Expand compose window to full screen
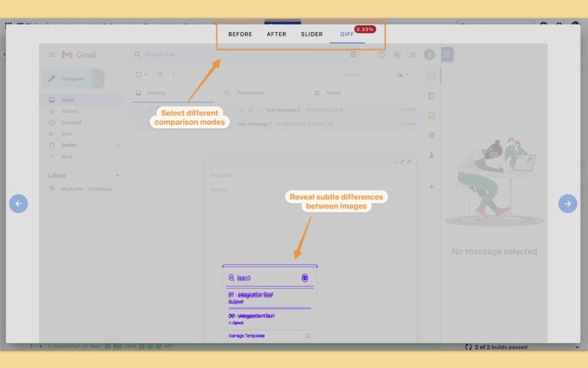Image resolution: width=588 pixels, height=368 pixels. [402, 162]
